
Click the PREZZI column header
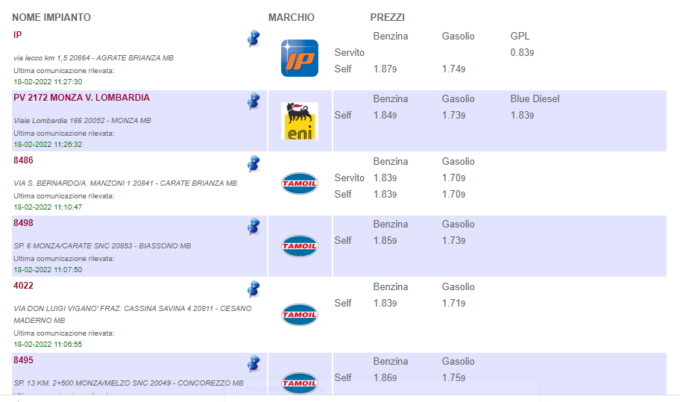pyautogui.click(x=387, y=17)
